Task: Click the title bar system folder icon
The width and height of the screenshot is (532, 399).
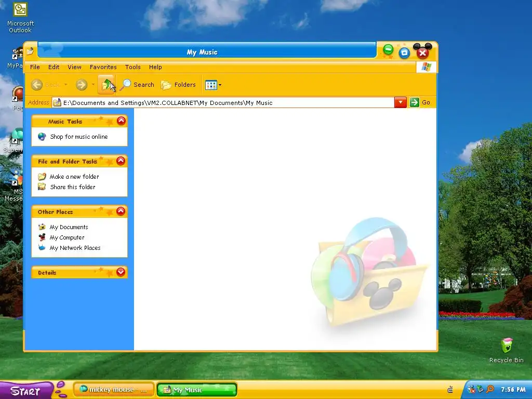Action: coord(30,51)
